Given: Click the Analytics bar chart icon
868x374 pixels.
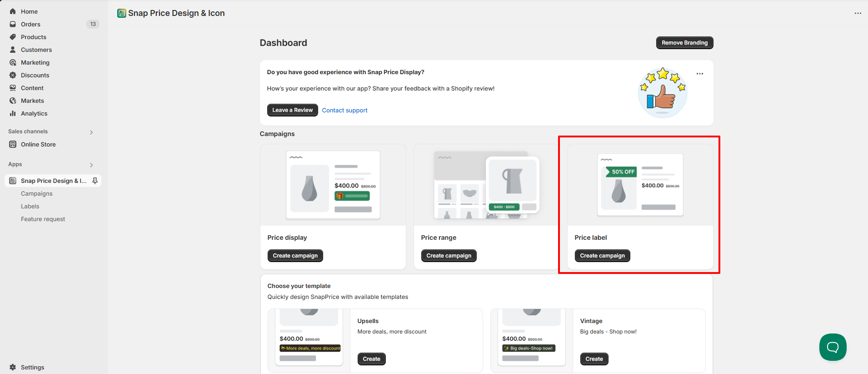Looking at the screenshot, I should click(x=13, y=113).
